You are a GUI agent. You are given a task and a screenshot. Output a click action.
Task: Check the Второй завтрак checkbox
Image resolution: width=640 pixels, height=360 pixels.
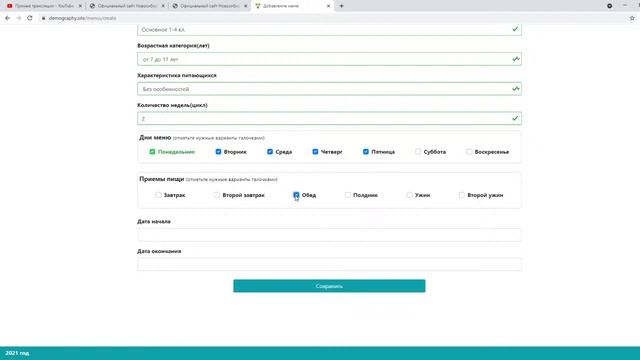click(x=217, y=195)
